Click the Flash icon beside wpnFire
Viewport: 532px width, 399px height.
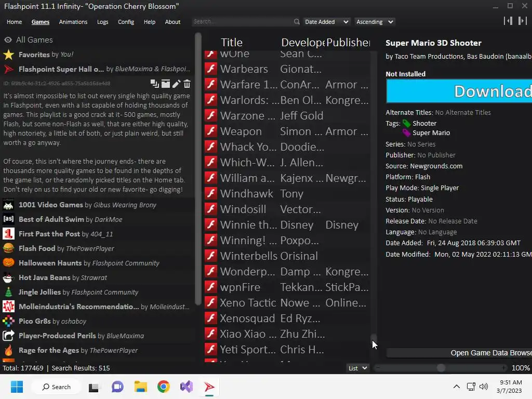(211, 287)
